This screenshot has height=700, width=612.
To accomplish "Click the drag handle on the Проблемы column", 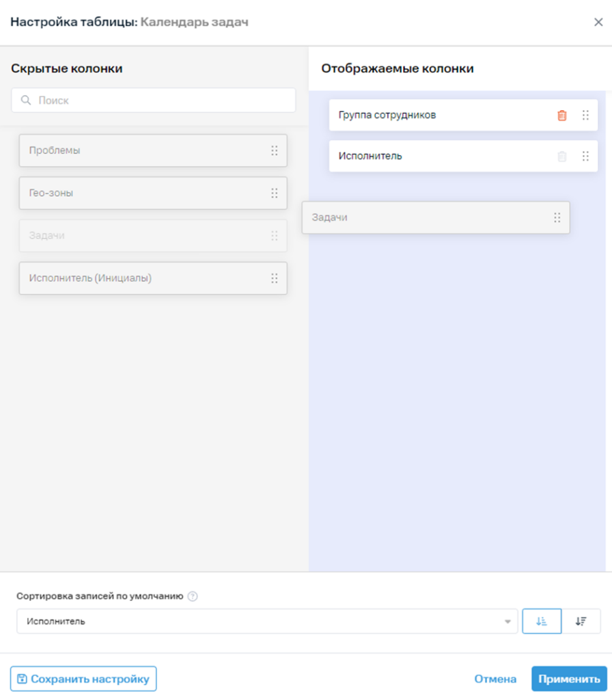I will [275, 151].
